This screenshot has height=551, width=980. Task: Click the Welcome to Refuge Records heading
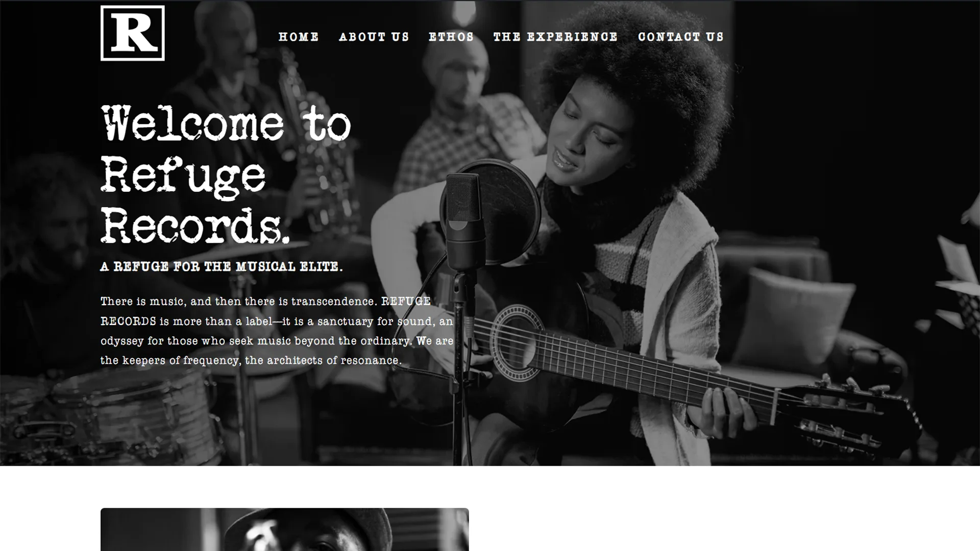pos(226,174)
